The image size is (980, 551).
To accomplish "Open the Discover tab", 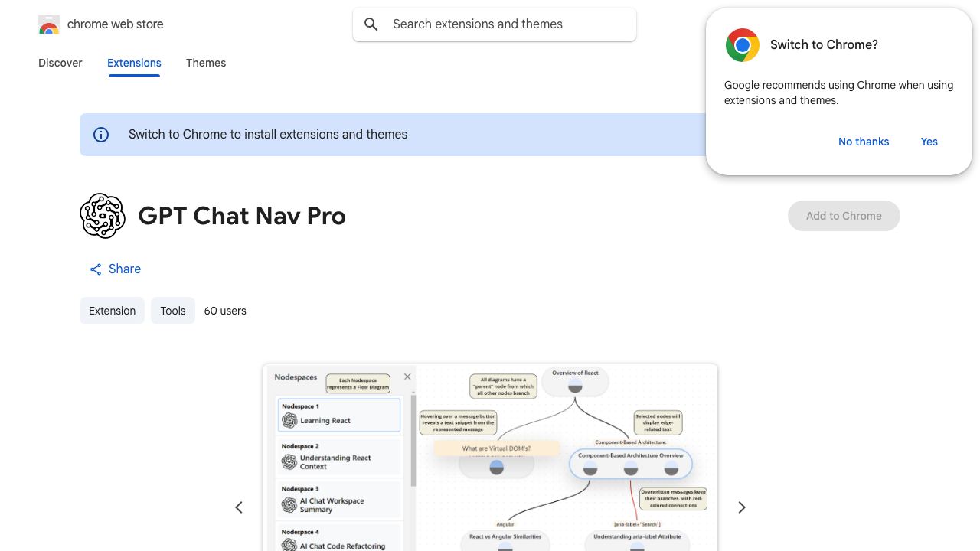I will [x=60, y=63].
